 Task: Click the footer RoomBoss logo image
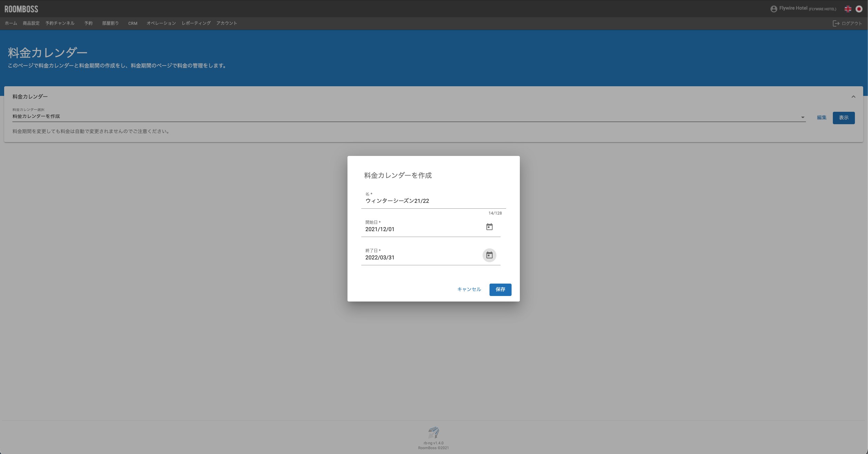click(433, 432)
